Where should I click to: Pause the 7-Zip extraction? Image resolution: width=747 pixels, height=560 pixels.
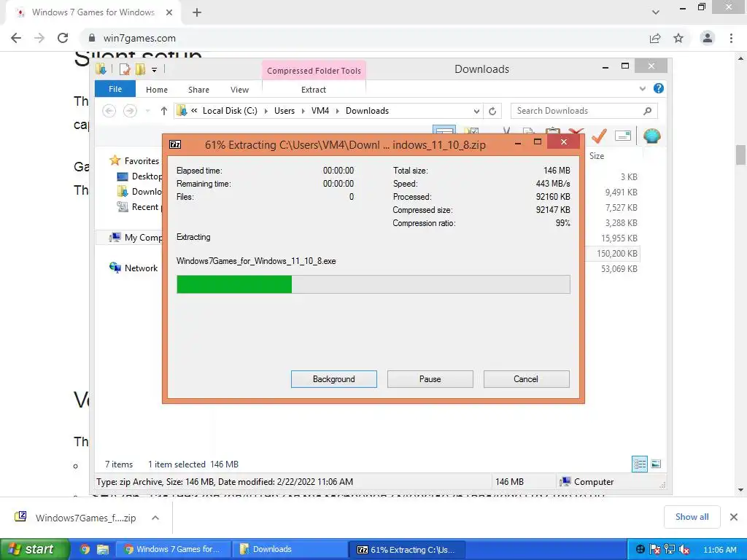430,379
